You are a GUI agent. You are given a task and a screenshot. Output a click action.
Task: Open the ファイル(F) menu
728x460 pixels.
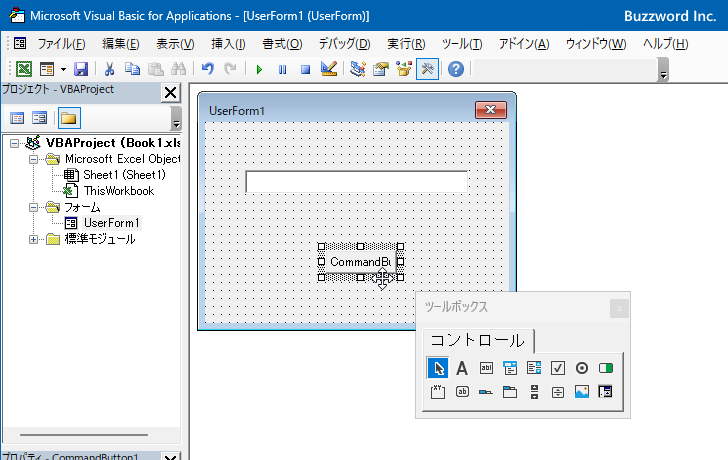click(62, 44)
